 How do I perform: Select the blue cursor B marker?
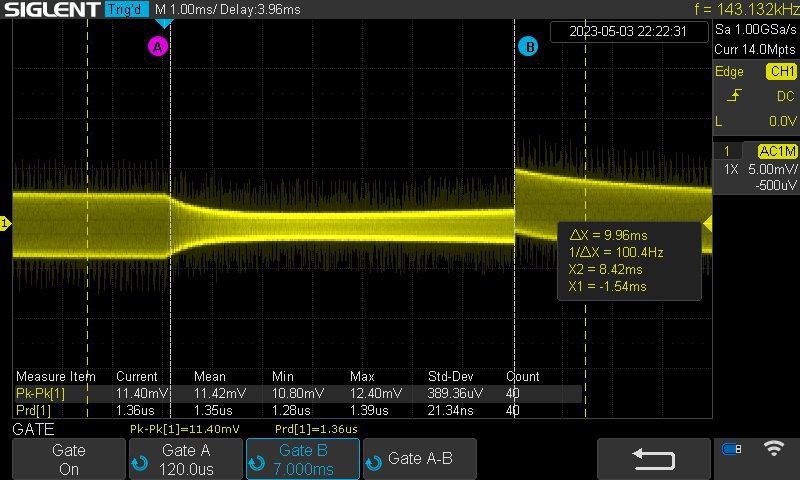coord(528,47)
